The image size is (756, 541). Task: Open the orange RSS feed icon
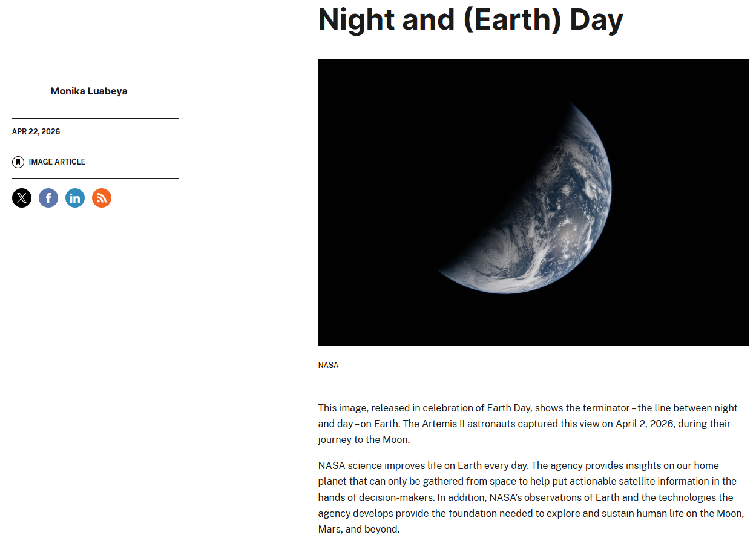pos(102,198)
